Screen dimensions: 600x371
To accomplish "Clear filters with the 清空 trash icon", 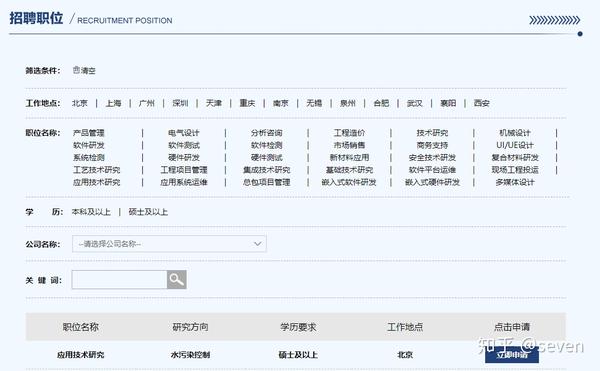I will click(x=84, y=70).
